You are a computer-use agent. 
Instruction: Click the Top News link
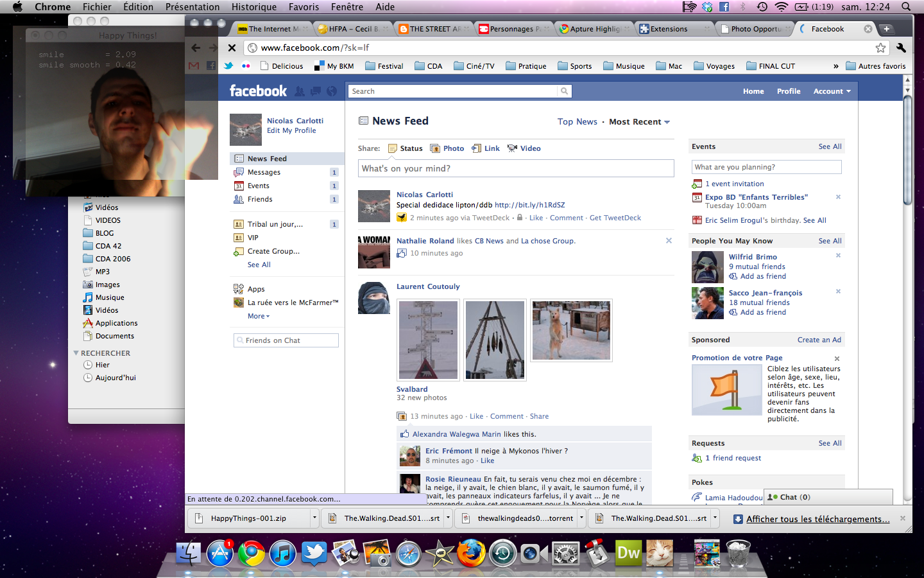click(x=577, y=122)
